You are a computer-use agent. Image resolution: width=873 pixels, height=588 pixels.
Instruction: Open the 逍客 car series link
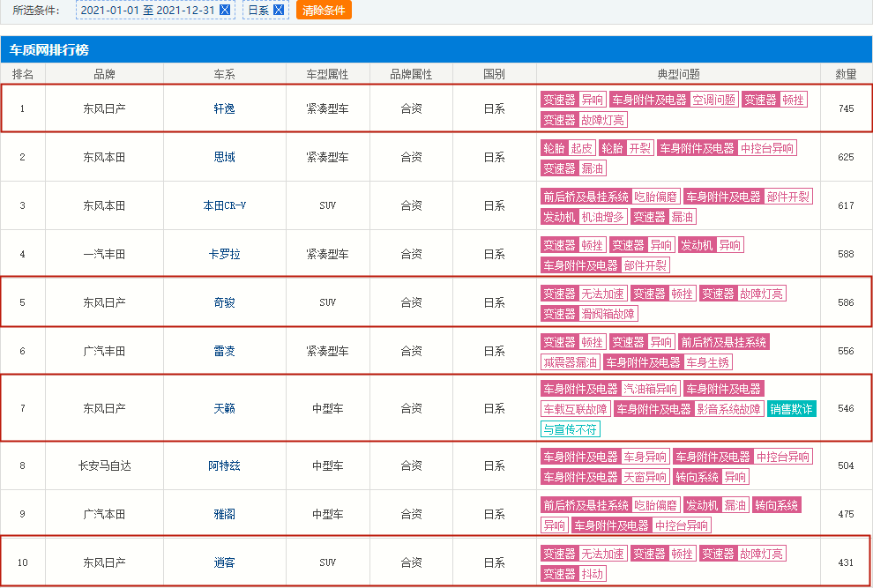click(x=224, y=562)
